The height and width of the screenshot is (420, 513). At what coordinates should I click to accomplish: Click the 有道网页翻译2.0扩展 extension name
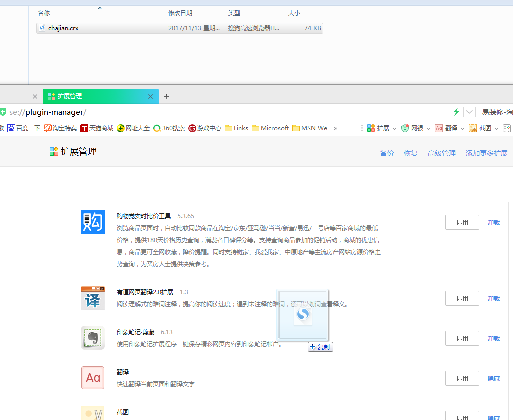(145, 292)
